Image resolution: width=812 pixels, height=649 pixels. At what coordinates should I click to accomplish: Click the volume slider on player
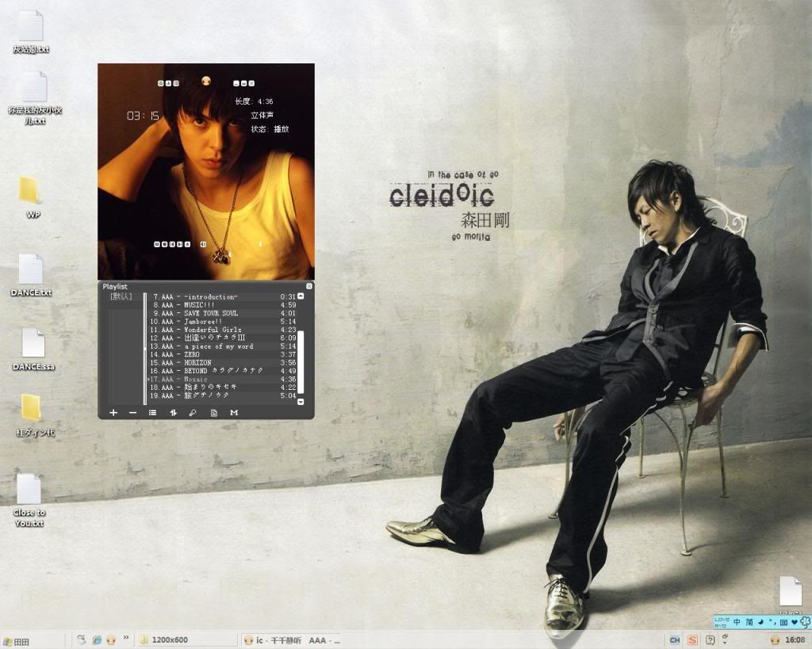point(259,244)
